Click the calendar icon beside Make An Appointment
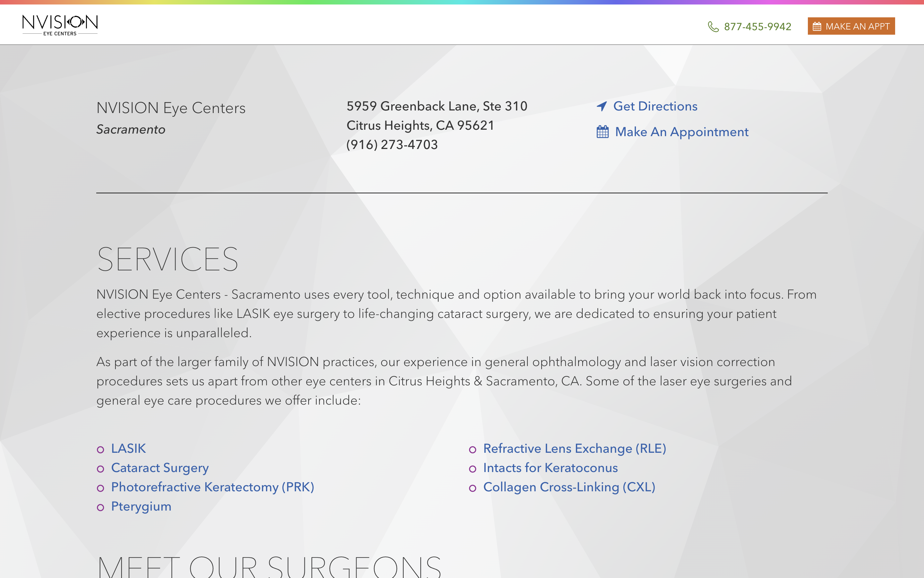Viewport: 924px width, 578px height. point(603,132)
